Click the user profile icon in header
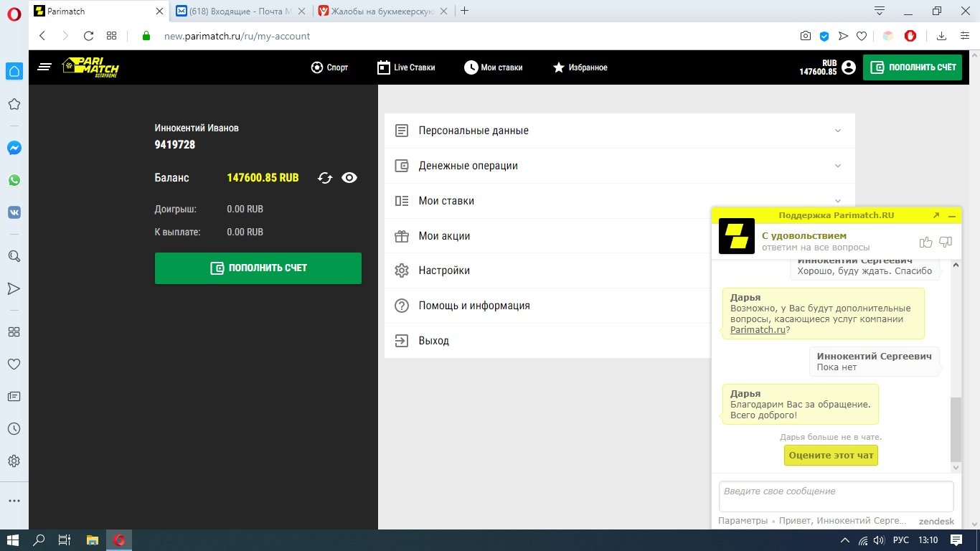Viewport: 980px width, 551px height. point(849,67)
